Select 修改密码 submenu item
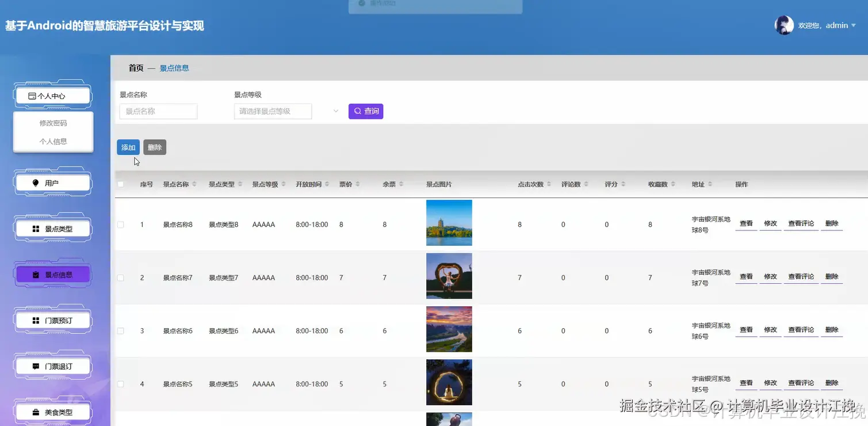Image resolution: width=868 pixels, height=426 pixels. [53, 123]
